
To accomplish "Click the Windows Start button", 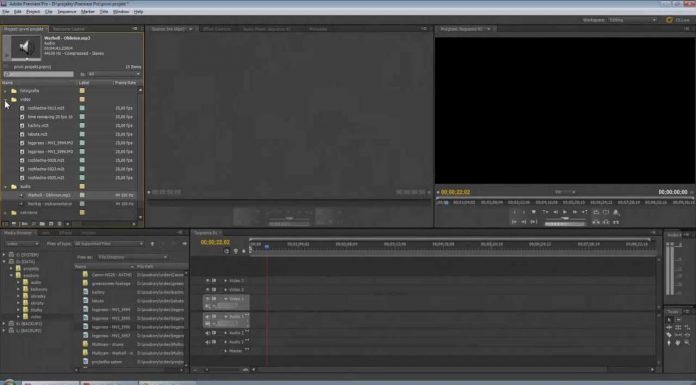I will 9,382.
